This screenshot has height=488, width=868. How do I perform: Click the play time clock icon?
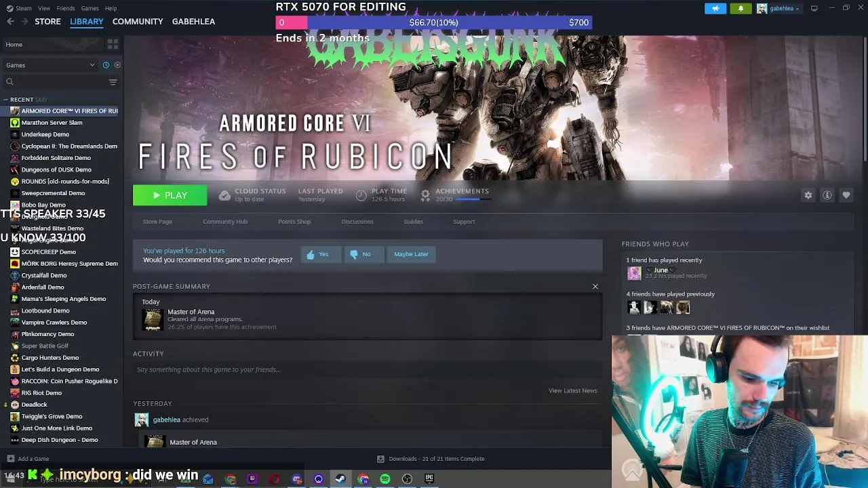click(x=361, y=195)
